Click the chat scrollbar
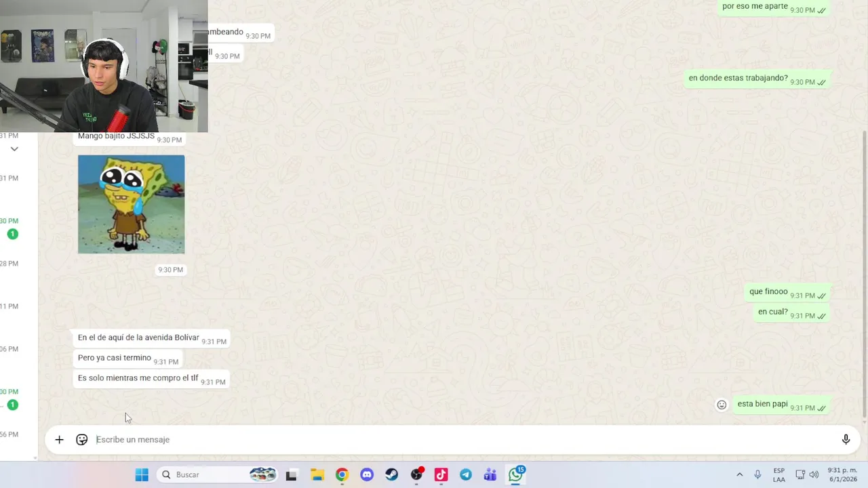This screenshot has width=868, height=488. point(864,274)
